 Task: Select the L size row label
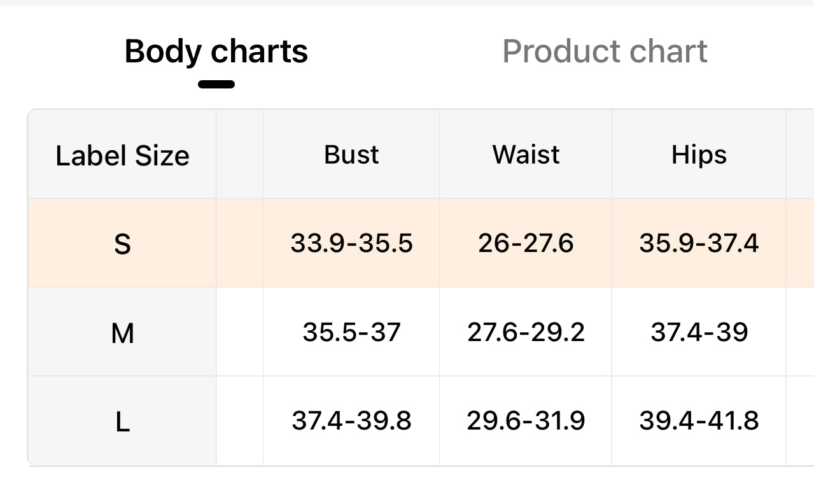pyautogui.click(x=122, y=421)
